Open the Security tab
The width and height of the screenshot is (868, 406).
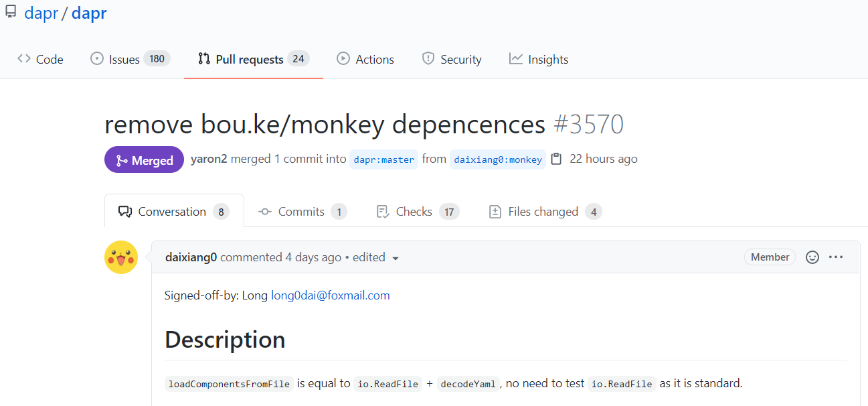[452, 59]
